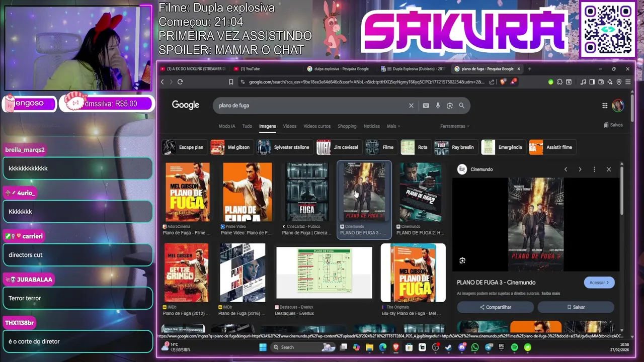Open the Google apps grid

pyautogui.click(x=605, y=106)
